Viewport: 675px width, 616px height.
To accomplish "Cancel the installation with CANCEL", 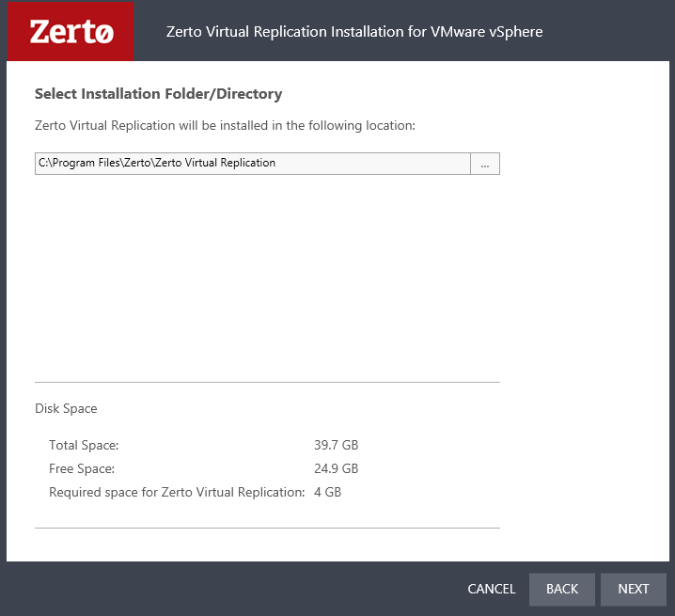I will [491, 589].
